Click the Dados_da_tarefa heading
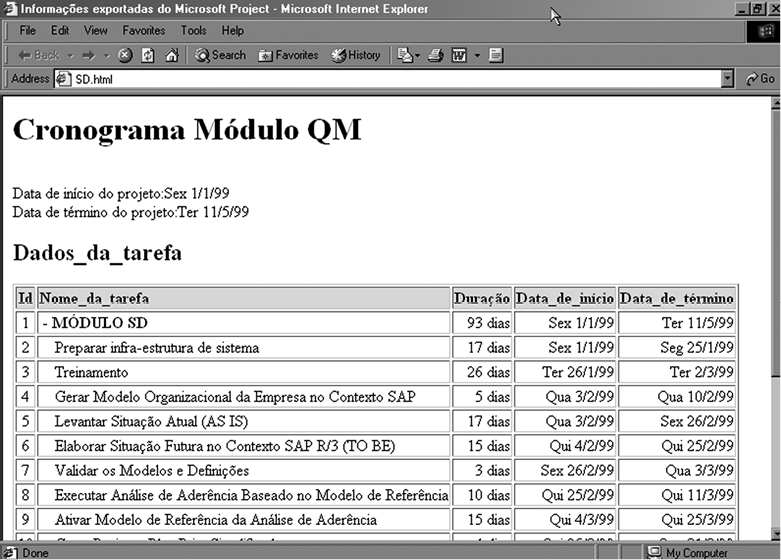The height and width of the screenshot is (560, 781). 97,253
